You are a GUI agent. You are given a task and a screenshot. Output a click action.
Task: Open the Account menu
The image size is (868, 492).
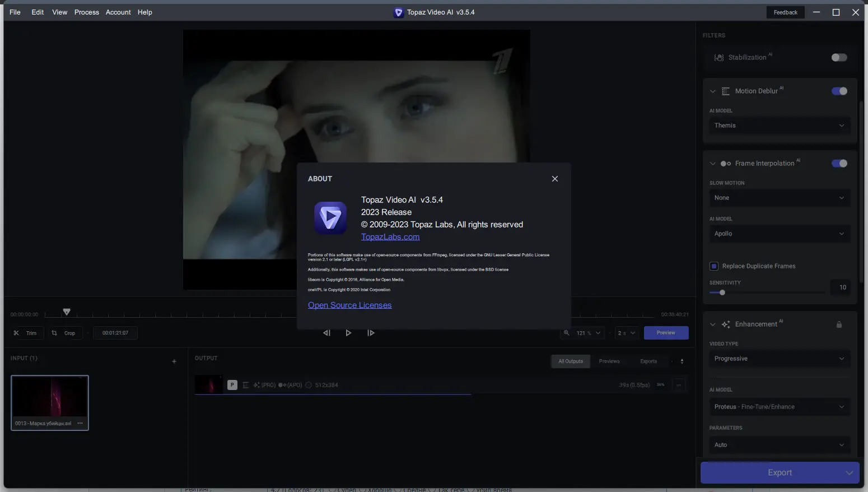click(x=118, y=12)
